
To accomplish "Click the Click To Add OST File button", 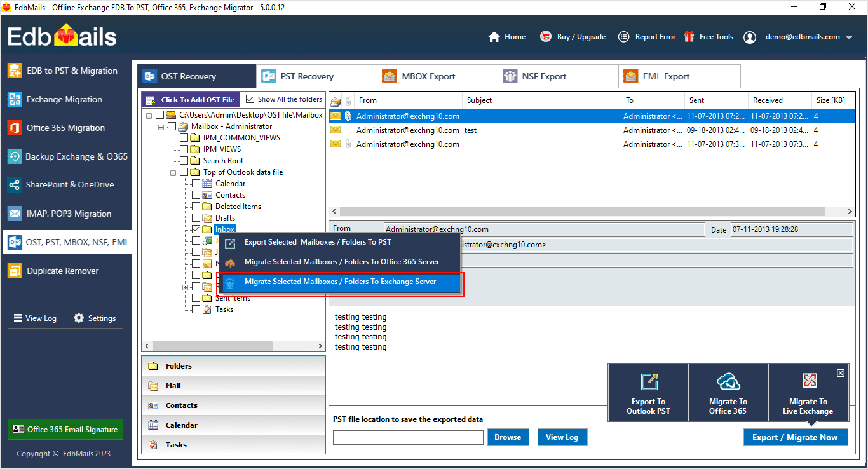I will click(x=191, y=100).
